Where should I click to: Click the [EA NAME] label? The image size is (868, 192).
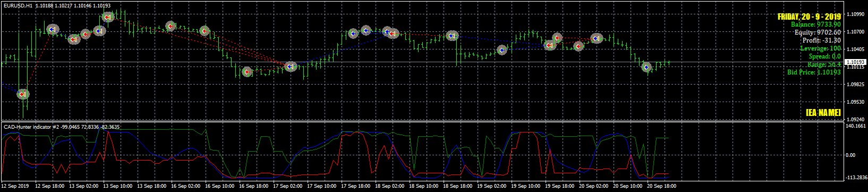tap(823, 113)
